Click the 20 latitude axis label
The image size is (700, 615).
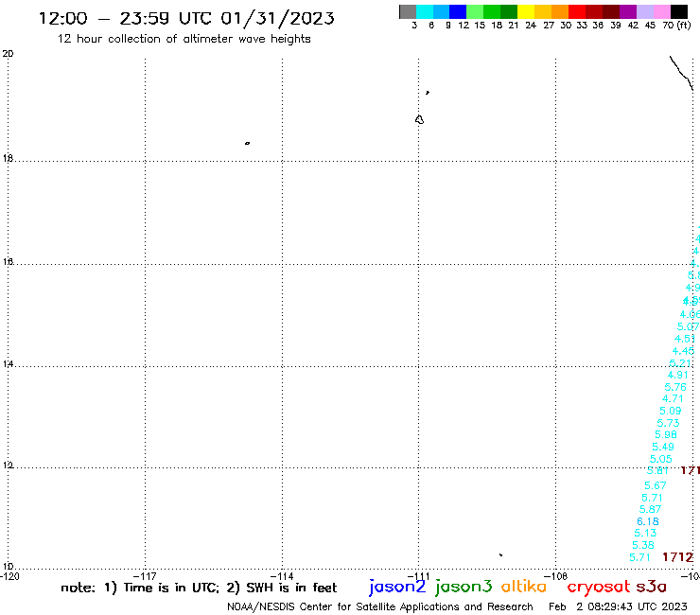[8, 54]
